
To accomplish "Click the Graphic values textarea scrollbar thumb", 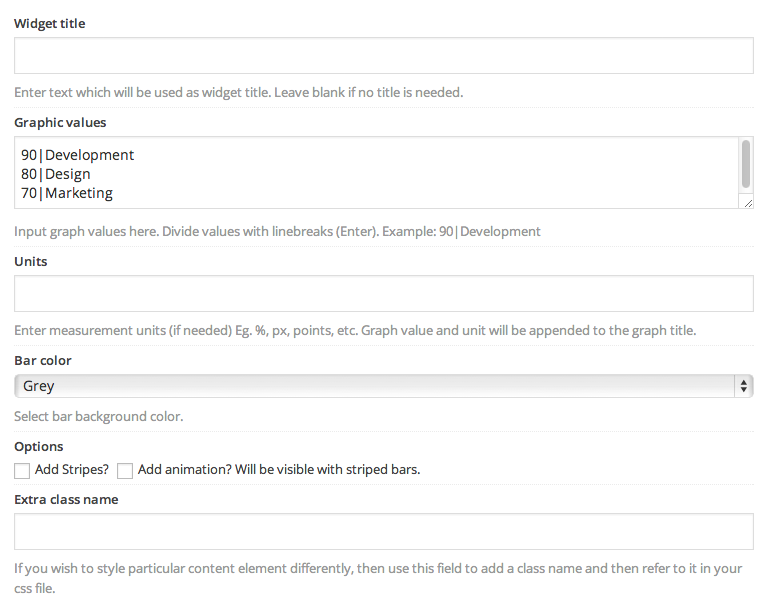I will pos(745,163).
